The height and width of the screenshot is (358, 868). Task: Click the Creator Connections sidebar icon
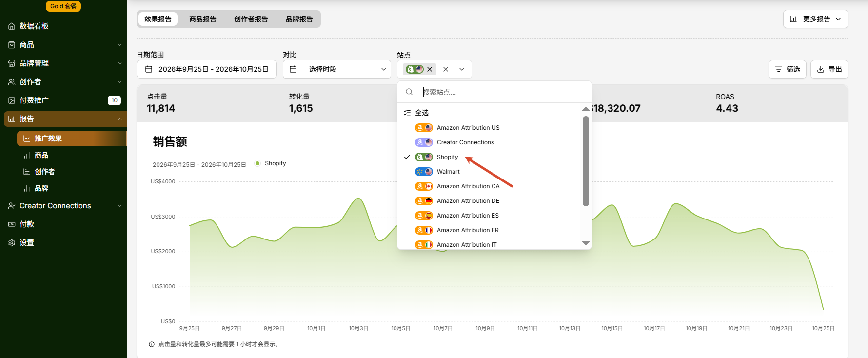(x=12, y=206)
